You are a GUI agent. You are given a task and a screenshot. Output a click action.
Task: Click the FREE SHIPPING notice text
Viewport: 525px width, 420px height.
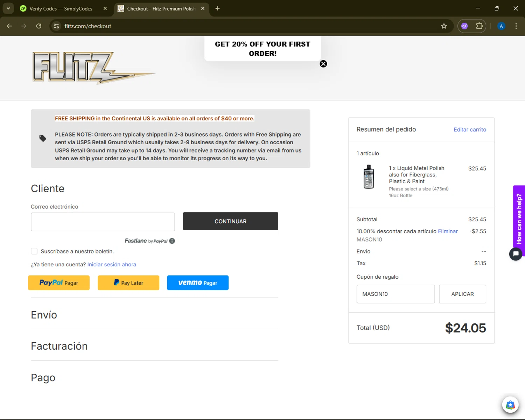[x=155, y=119]
